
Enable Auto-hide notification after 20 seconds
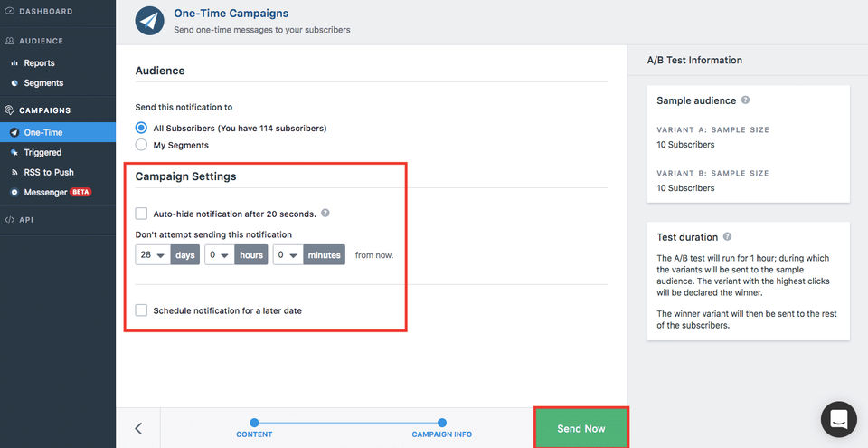point(141,214)
